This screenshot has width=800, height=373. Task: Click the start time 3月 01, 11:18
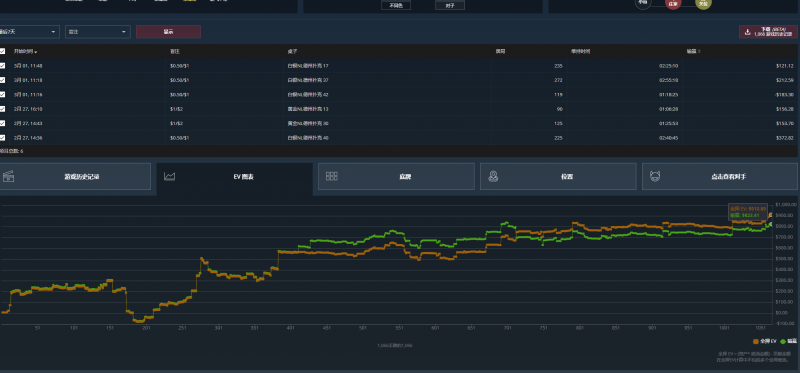pyautogui.click(x=28, y=80)
